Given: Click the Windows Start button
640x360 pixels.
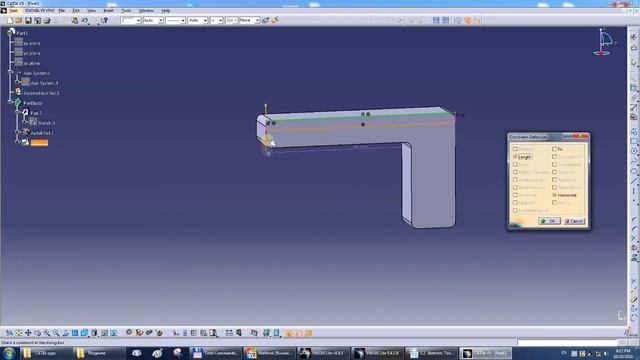Looking at the screenshot, I should (9, 353).
